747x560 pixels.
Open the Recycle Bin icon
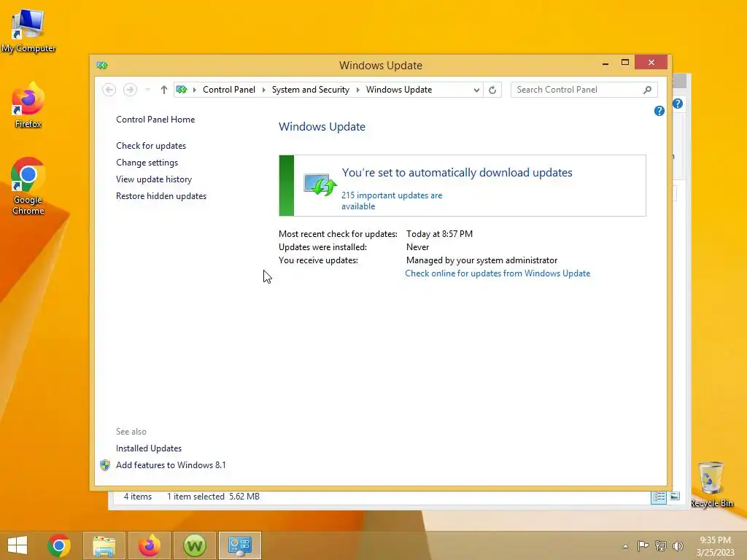(711, 484)
